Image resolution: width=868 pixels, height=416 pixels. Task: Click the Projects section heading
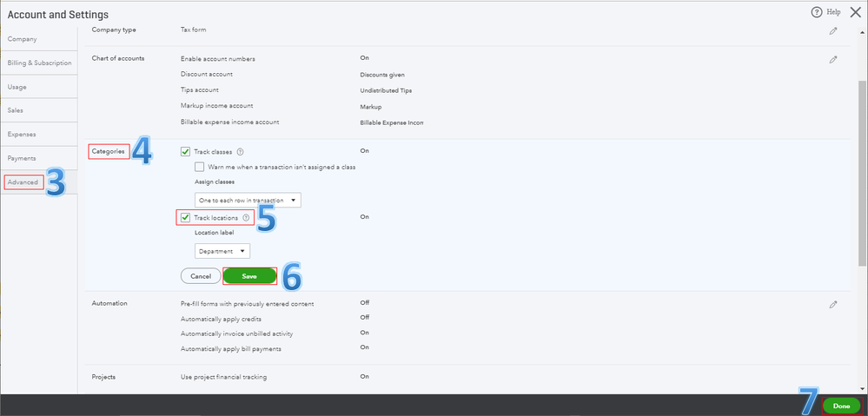click(x=103, y=377)
